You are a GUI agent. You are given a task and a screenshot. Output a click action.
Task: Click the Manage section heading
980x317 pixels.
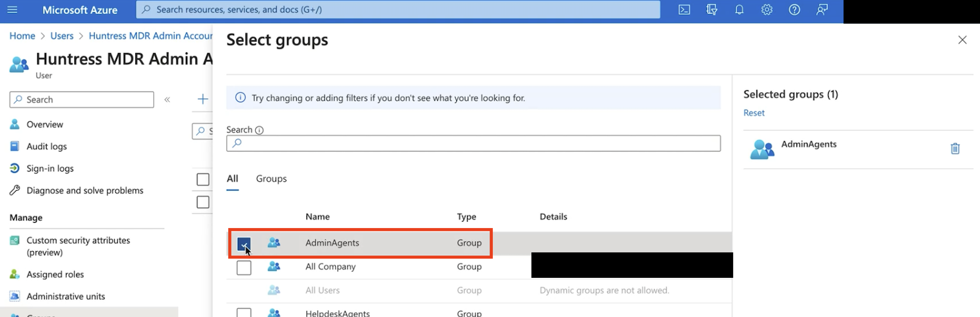coord(26,218)
